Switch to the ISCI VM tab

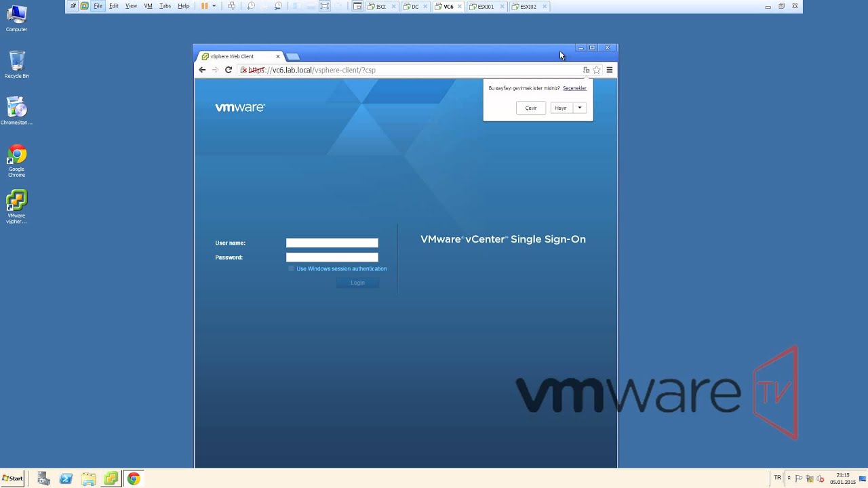coord(382,7)
